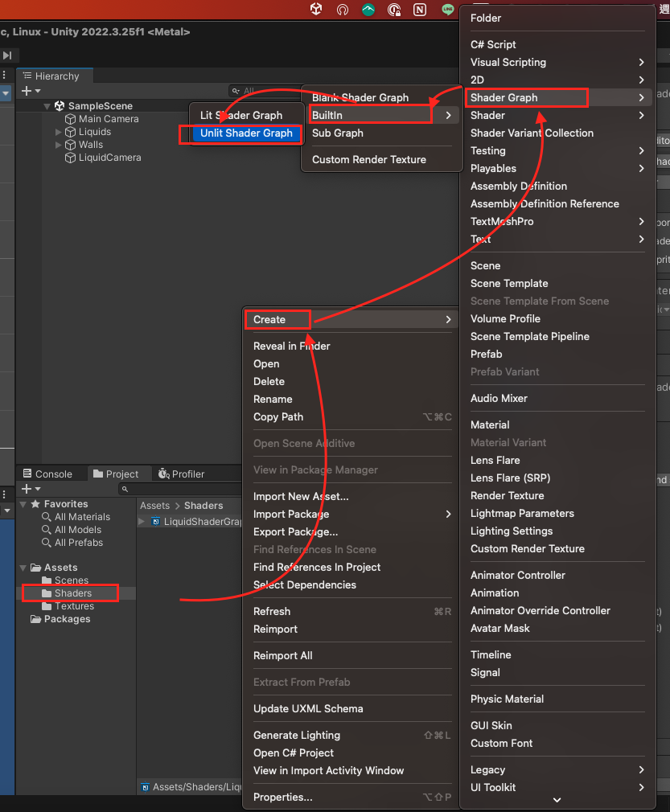Image resolution: width=670 pixels, height=812 pixels.
Task: Click the headphones menu bar icon
Action: click(343, 10)
